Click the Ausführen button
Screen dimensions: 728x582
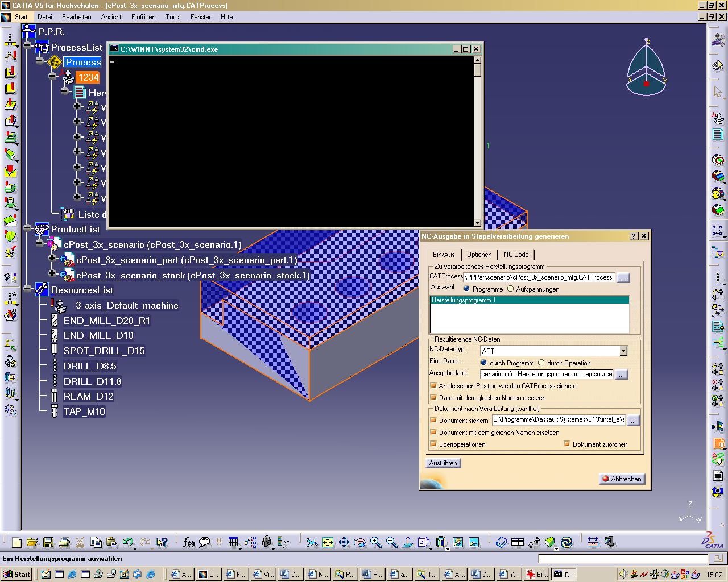click(x=443, y=463)
